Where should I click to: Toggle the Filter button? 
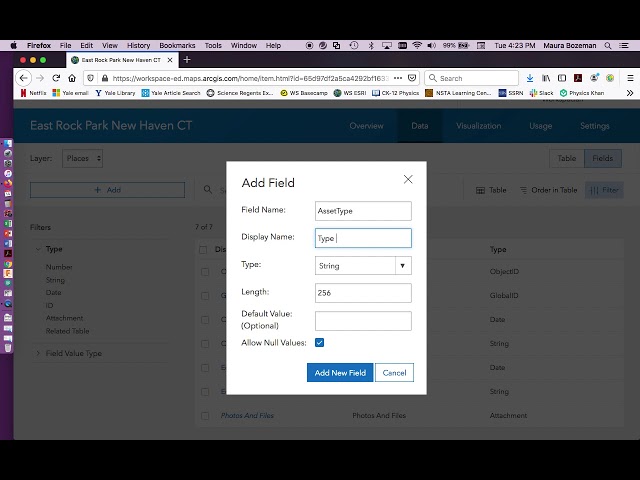click(x=604, y=190)
